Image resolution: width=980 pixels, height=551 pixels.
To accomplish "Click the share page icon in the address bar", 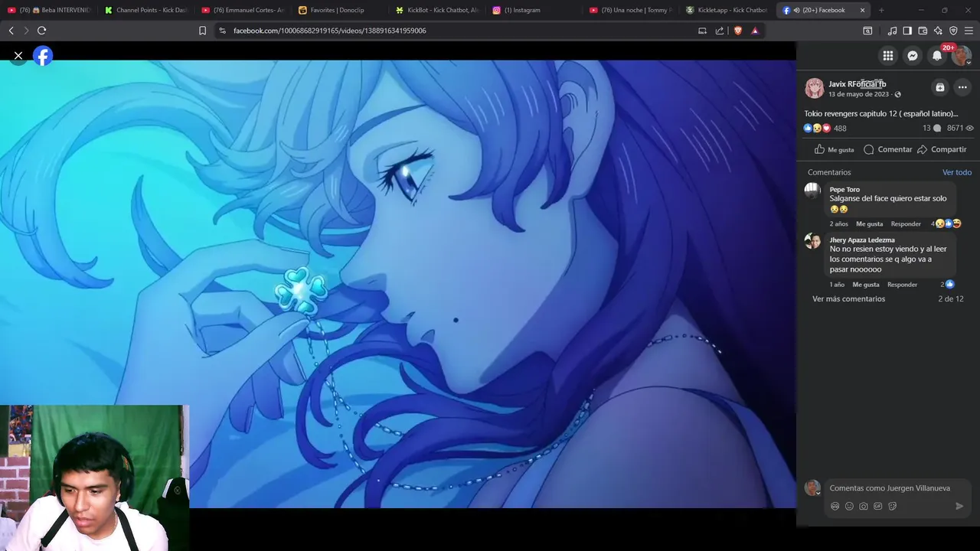I will click(x=720, y=31).
